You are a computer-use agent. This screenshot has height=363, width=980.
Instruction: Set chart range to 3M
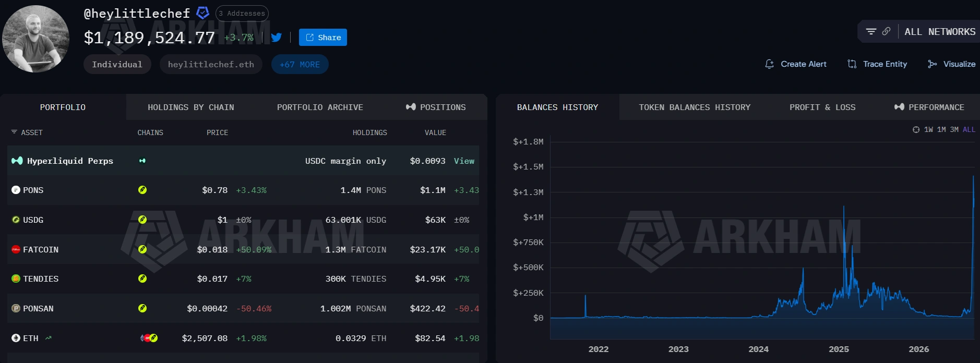click(x=954, y=129)
